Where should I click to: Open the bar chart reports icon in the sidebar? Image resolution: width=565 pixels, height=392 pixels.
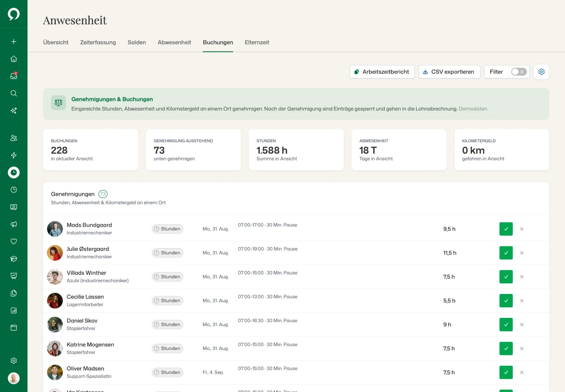14,310
